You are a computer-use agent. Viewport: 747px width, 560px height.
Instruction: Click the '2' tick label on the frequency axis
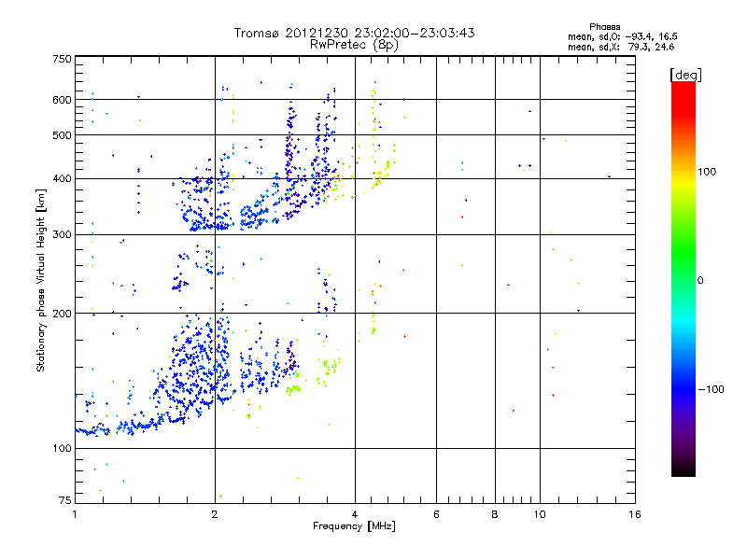click(x=215, y=514)
